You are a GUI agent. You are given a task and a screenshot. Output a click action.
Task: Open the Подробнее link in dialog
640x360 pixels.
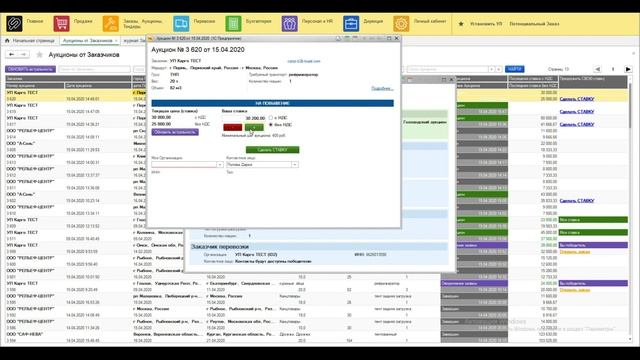pos(382,88)
